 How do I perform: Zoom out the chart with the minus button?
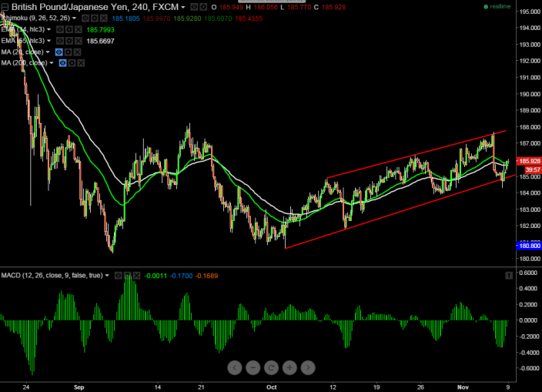pos(253,368)
